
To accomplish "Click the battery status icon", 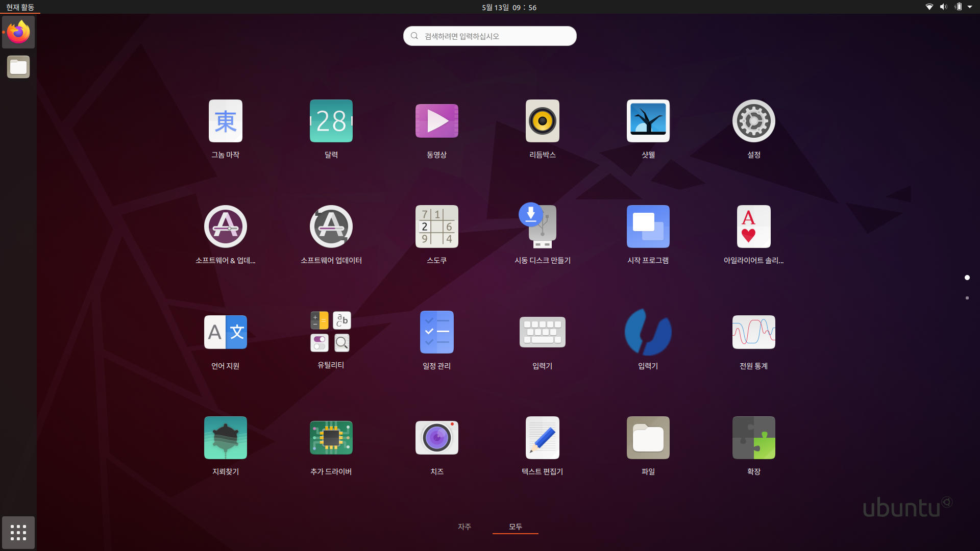I will 958,7.
